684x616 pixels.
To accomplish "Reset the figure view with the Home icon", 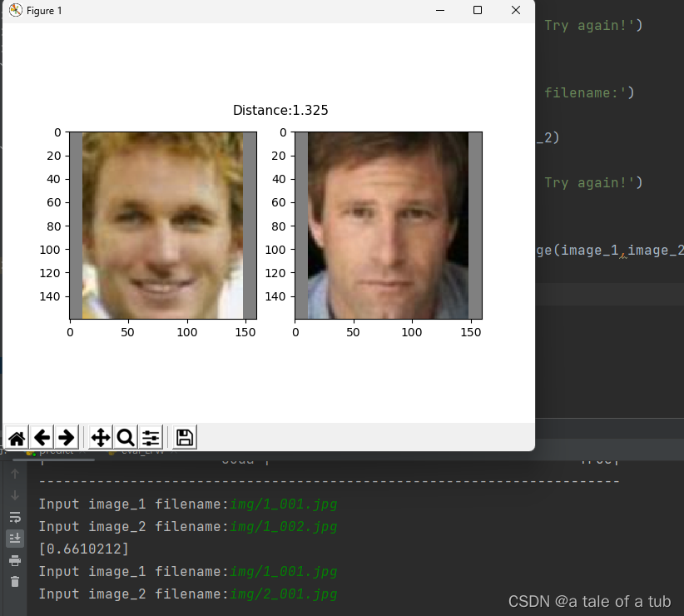I will pyautogui.click(x=17, y=438).
